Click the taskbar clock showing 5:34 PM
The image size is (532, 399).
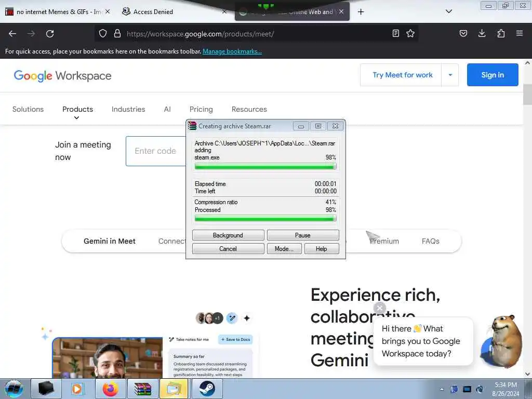tap(506, 389)
